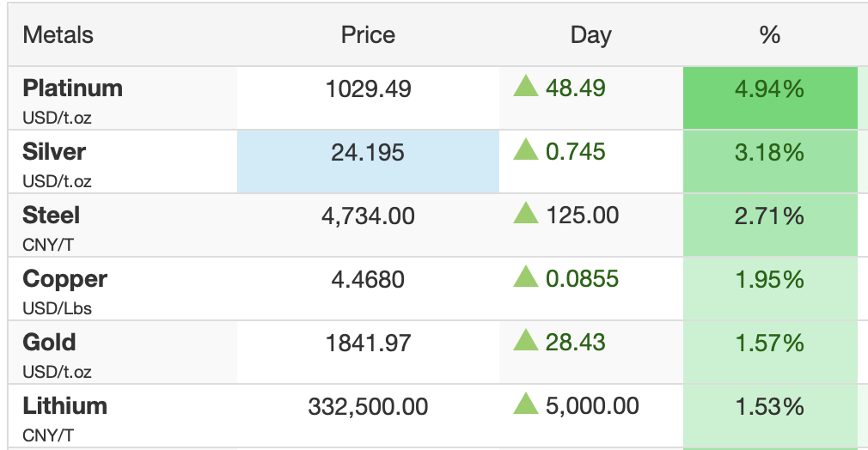This screenshot has width=868, height=450.
Task: Click the up arrow next to Lithium's 5,000.00
Action: [x=526, y=404]
